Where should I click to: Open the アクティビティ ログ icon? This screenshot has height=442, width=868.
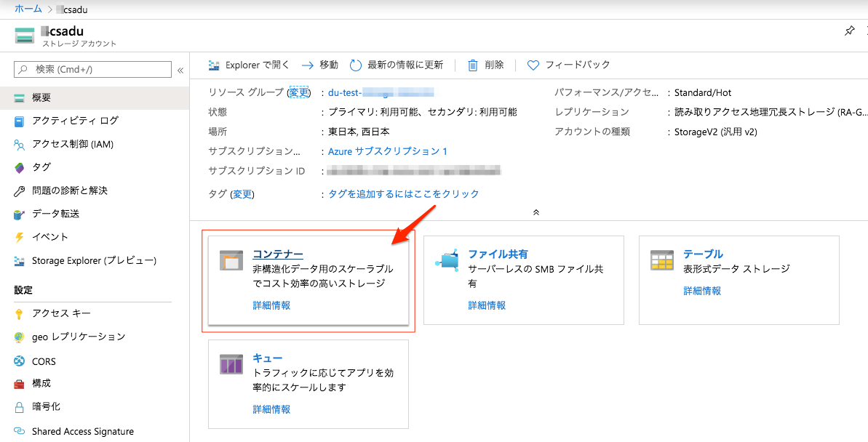pyautogui.click(x=20, y=121)
